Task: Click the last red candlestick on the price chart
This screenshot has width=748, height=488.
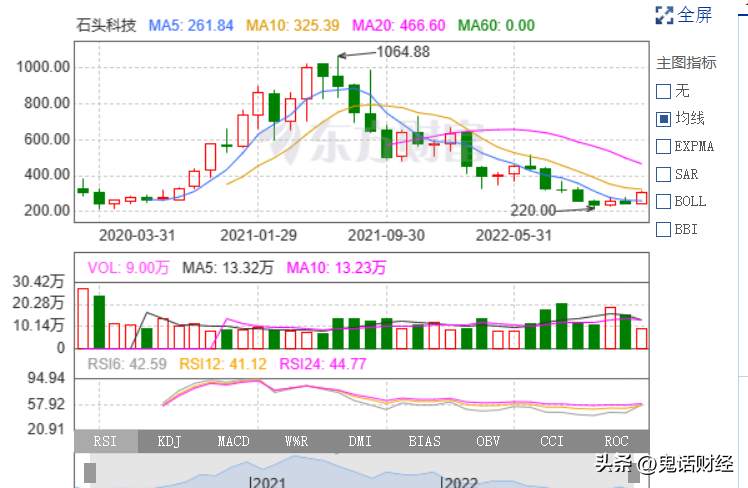Action: (x=642, y=198)
